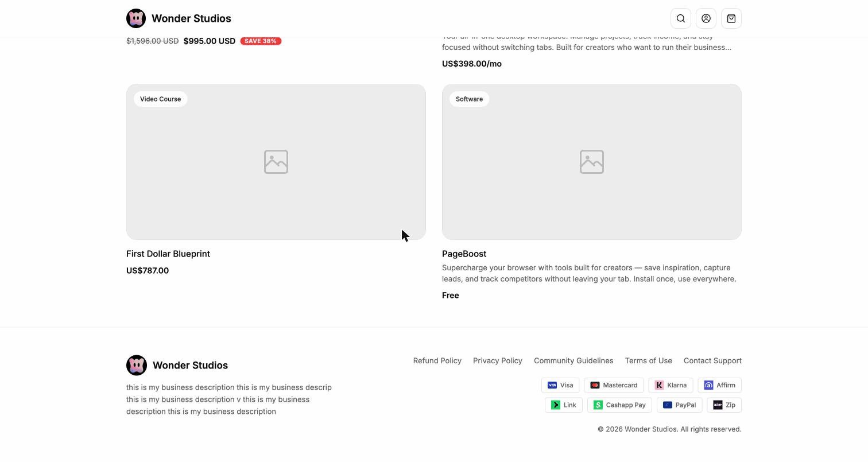Click the Wonder Studios header title text
This screenshot has width=868, height=462.
pos(191,18)
